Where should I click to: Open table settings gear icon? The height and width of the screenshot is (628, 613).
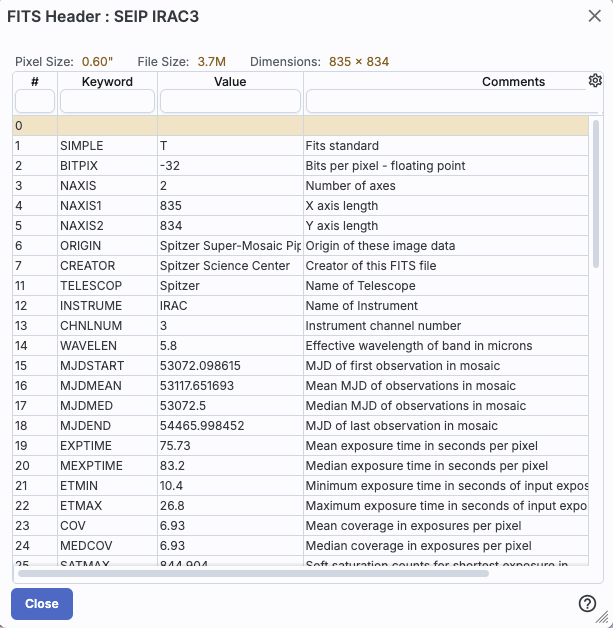(x=595, y=81)
